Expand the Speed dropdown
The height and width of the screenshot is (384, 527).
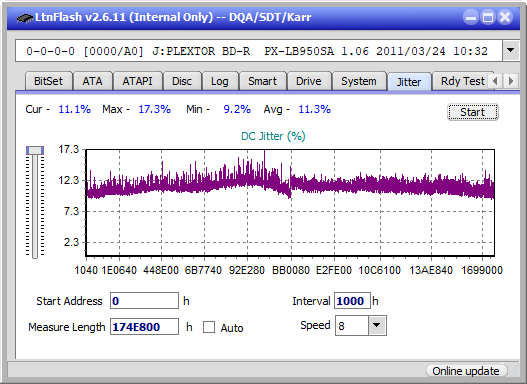[377, 325]
